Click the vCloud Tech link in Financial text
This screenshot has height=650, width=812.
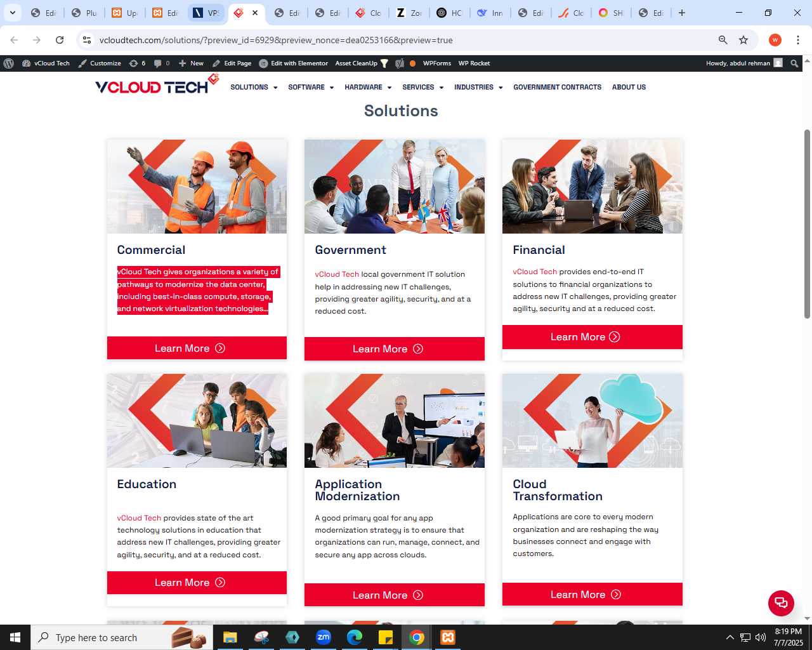535,272
